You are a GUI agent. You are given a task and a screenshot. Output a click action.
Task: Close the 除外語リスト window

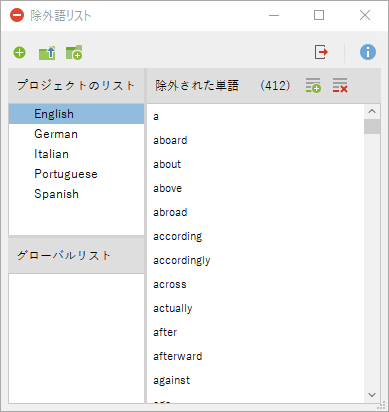click(x=365, y=15)
